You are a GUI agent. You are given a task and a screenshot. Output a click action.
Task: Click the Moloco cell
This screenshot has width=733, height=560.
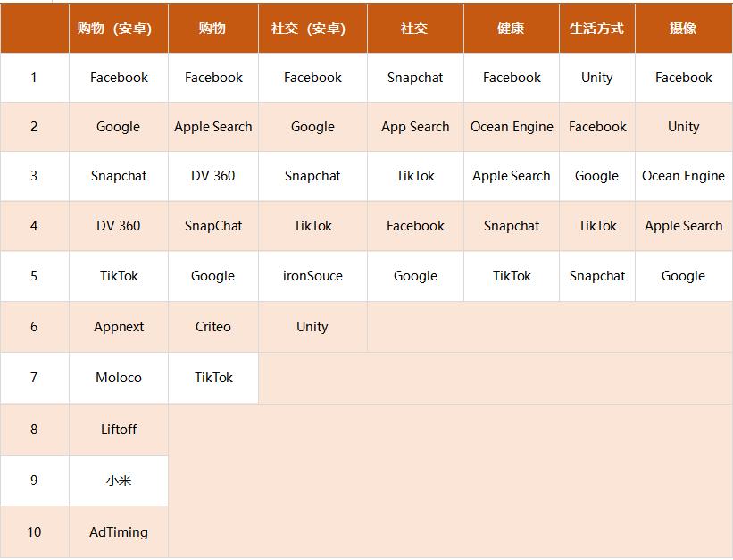(119, 378)
